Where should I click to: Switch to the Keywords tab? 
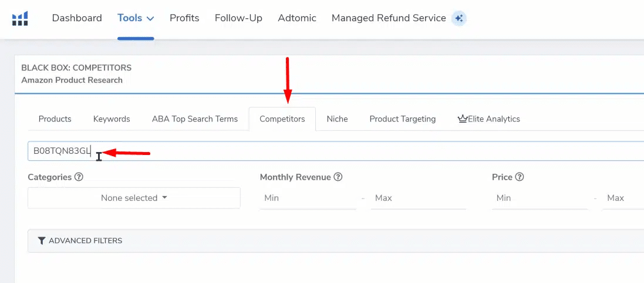coord(112,119)
